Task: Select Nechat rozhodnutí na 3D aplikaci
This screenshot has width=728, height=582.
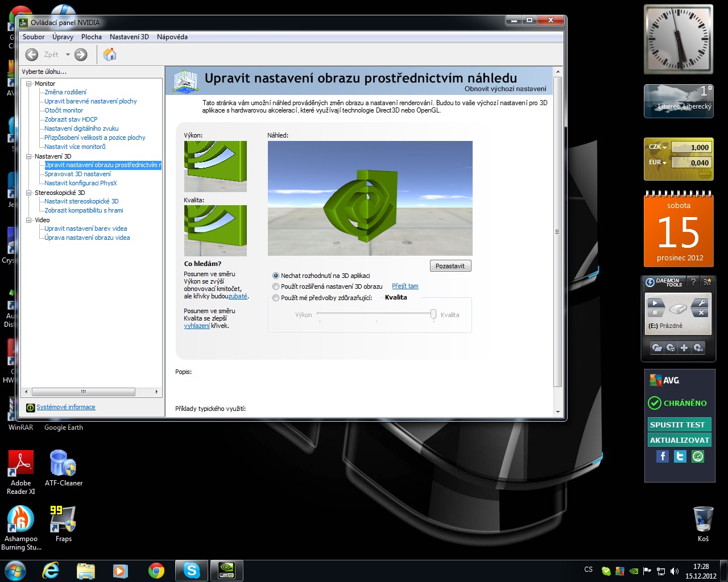Action: pos(276,276)
